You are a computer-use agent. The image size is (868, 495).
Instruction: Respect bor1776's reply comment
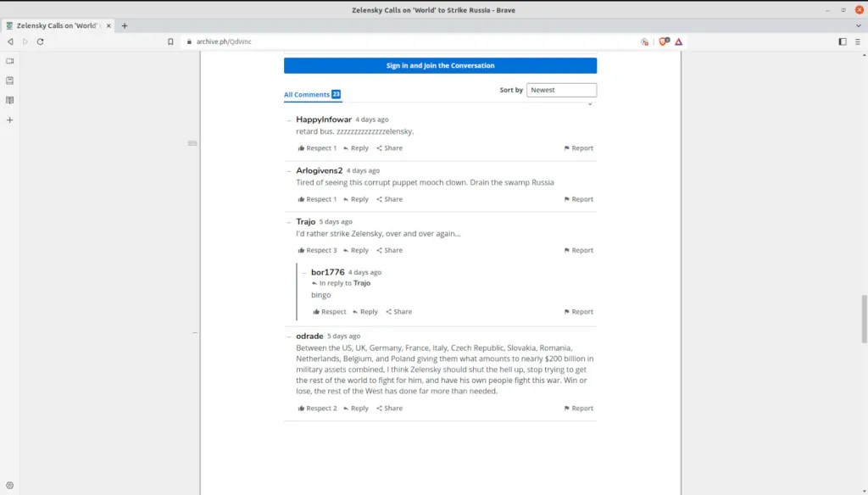pyautogui.click(x=330, y=312)
